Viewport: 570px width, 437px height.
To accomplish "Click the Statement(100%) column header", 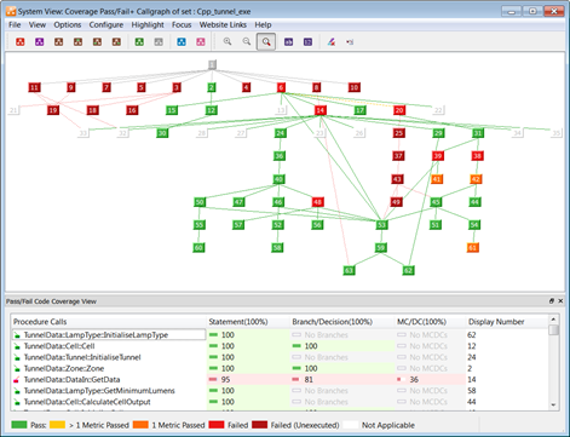I will (238, 322).
